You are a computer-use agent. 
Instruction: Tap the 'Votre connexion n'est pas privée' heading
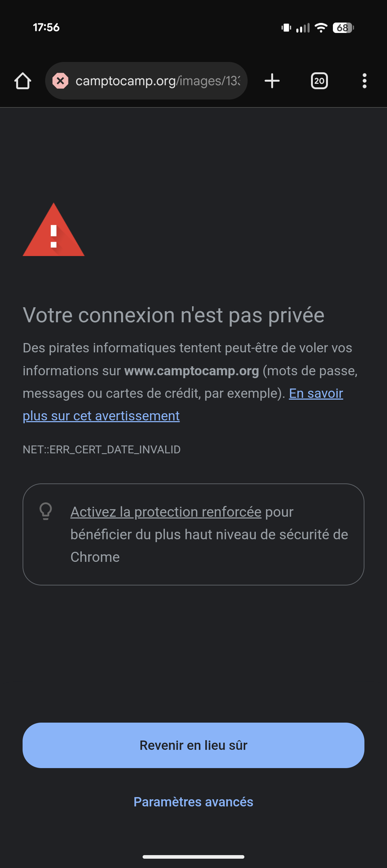(173, 315)
